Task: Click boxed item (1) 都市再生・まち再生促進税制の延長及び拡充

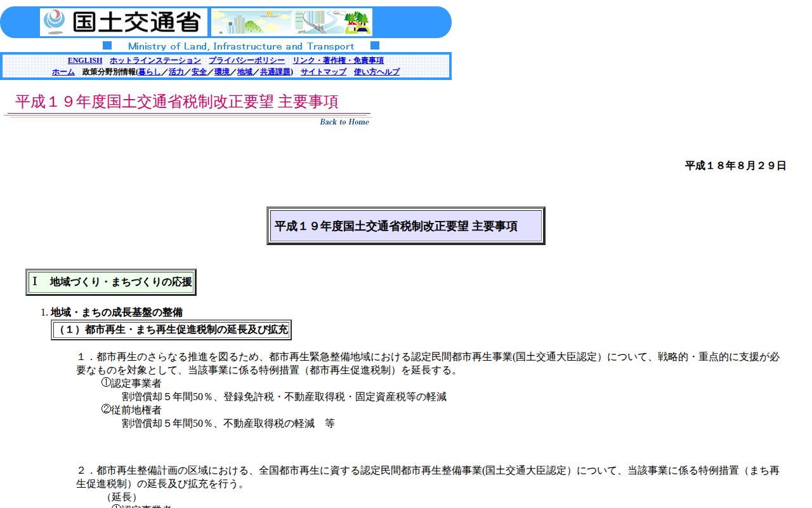Action: [x=171, y=330]
